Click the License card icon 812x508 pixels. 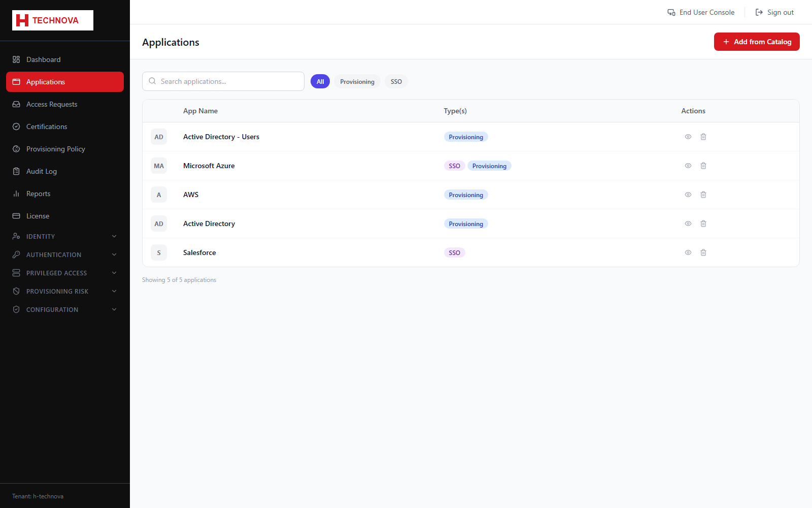pyautogui.click(x=16, y=216)
